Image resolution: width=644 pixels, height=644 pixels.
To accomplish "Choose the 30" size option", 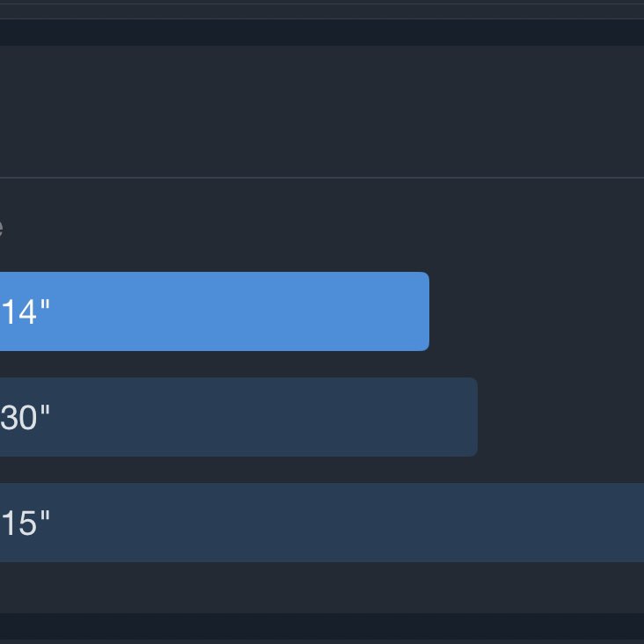I will pyautogui.click(x=238, y=417).
